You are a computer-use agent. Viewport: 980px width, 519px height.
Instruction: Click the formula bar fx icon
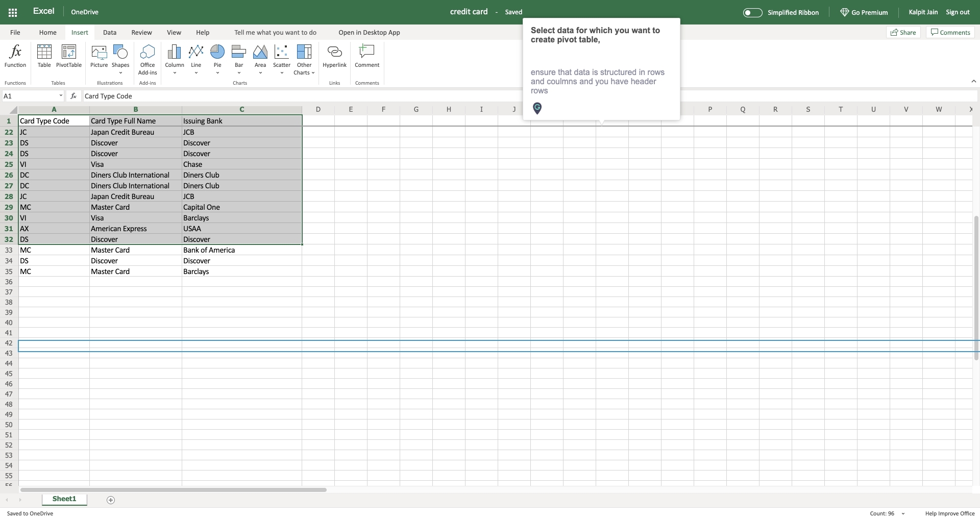pos(73,96)
